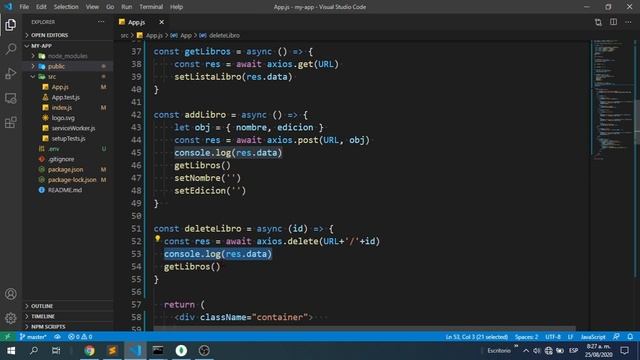Screen dimensions: 640x360
Task: Expand the NPM Scripts section
Action: point(68,327)
